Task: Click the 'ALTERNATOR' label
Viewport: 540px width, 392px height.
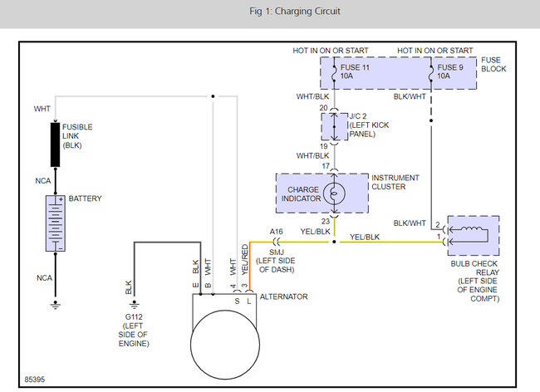Action: point(284,296)
